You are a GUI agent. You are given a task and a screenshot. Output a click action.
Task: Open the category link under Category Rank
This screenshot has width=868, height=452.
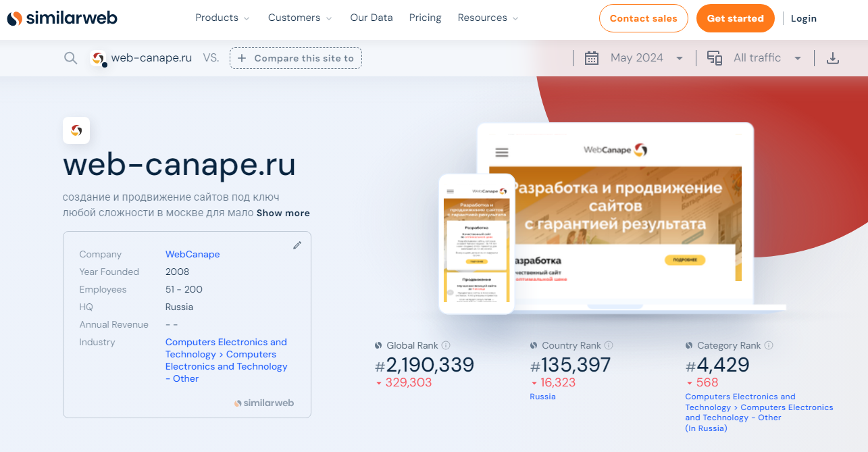coord(759,412)
